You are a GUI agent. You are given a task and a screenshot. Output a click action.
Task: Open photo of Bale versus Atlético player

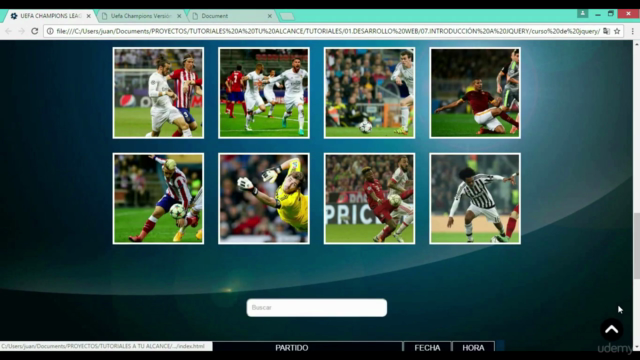click(x=158, y=93)
